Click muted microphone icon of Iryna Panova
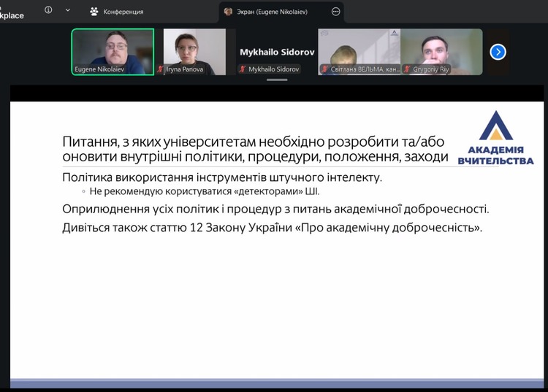The image size is (548, 392). click(160, 69)
